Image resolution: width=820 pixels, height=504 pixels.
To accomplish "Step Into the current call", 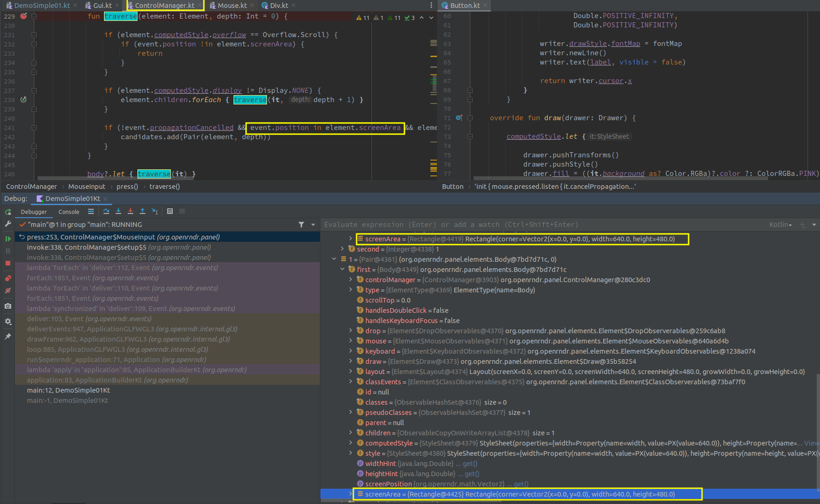I will pos(118,211).
